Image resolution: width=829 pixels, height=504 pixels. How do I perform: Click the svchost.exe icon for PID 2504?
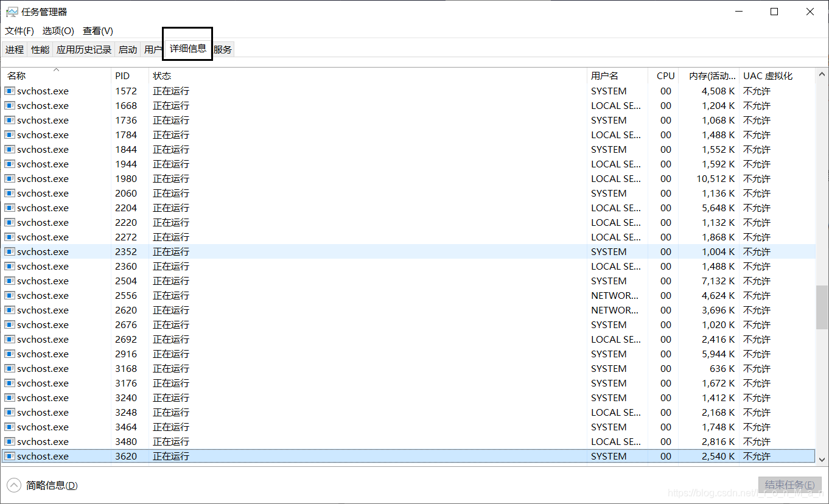click(10, 281)
